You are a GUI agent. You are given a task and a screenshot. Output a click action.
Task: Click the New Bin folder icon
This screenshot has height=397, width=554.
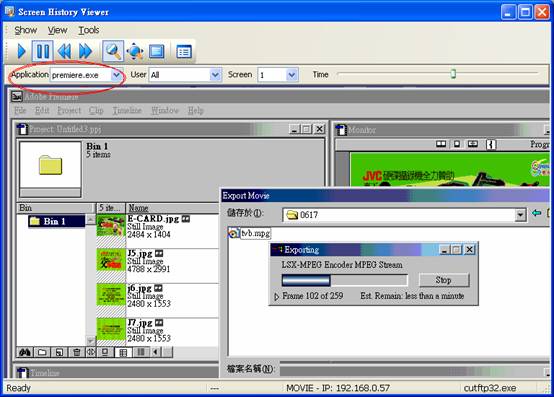(42, 352)
